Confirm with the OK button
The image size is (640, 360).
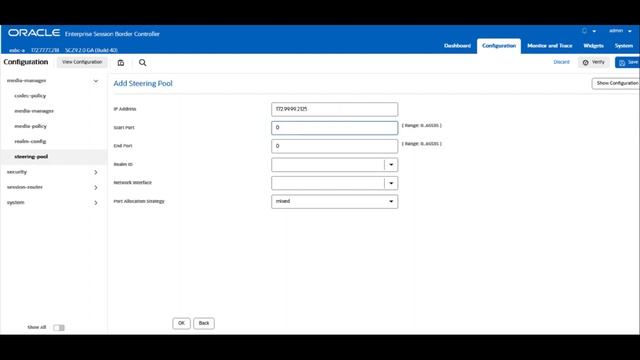click(181, 323)
